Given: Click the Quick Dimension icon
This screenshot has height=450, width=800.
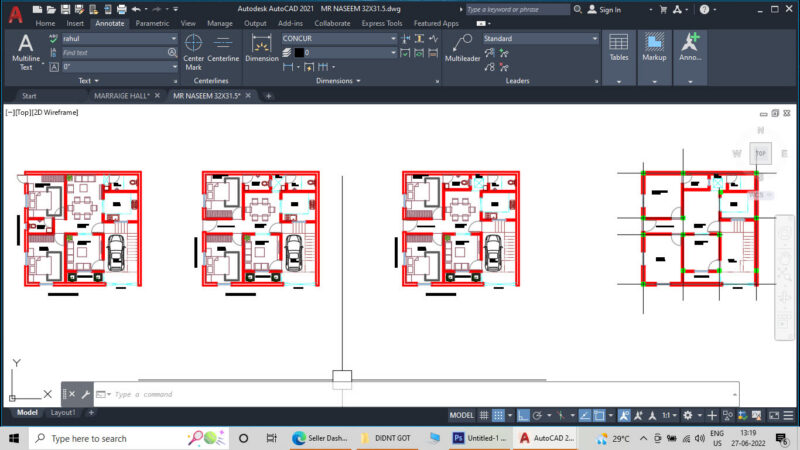Looking at the screenshot, I should (x=309, y=67).
